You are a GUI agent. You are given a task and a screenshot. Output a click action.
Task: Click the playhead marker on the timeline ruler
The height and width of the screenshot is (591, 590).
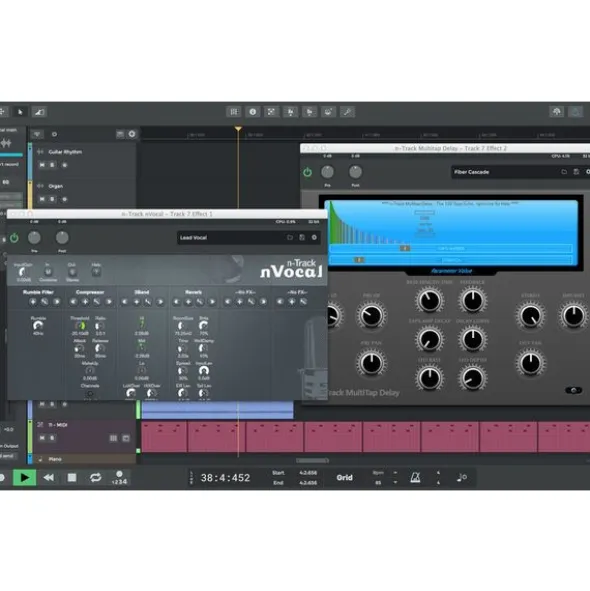pyautogui.click(x=238, y=129)
